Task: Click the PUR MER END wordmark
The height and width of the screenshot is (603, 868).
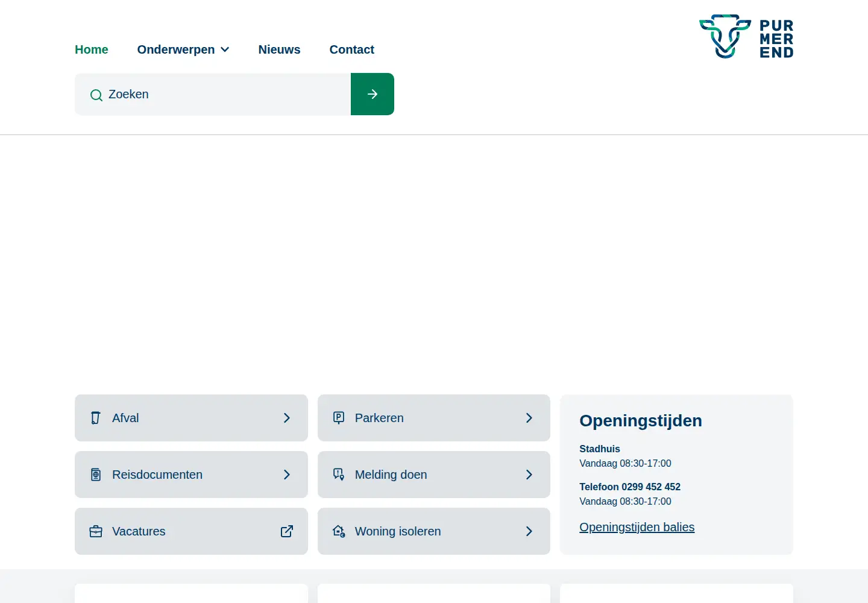Action: pyautogui.click(x=776, y=39)
